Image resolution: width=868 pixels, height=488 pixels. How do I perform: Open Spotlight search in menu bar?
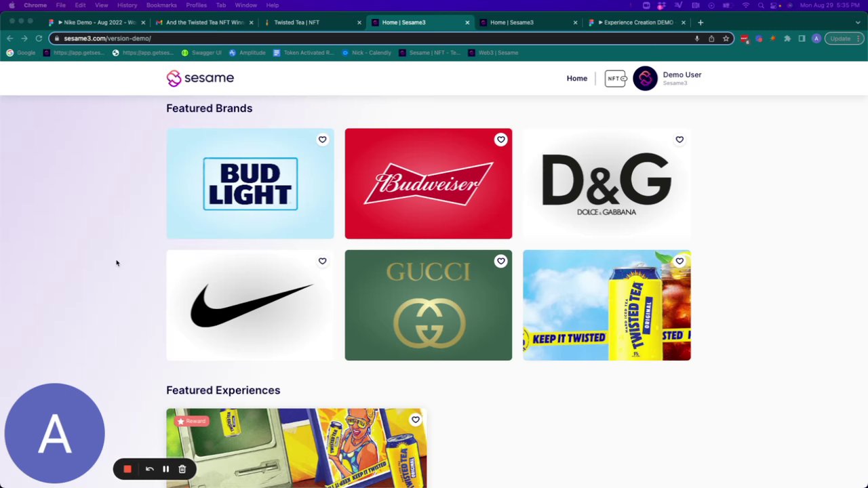click(762, 5)
